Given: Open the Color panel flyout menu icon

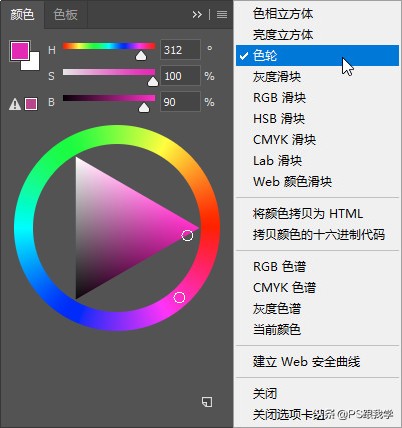Looking at the screenshot, I should tap(222, 15).
